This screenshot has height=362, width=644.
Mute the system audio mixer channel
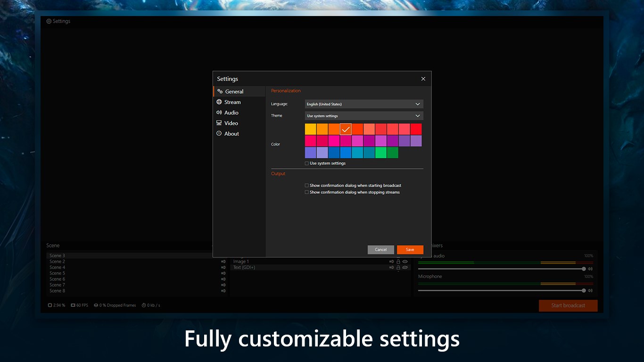590,269
